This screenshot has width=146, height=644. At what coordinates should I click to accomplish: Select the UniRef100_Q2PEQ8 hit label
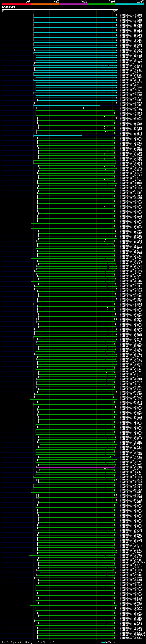pos(131,22)
